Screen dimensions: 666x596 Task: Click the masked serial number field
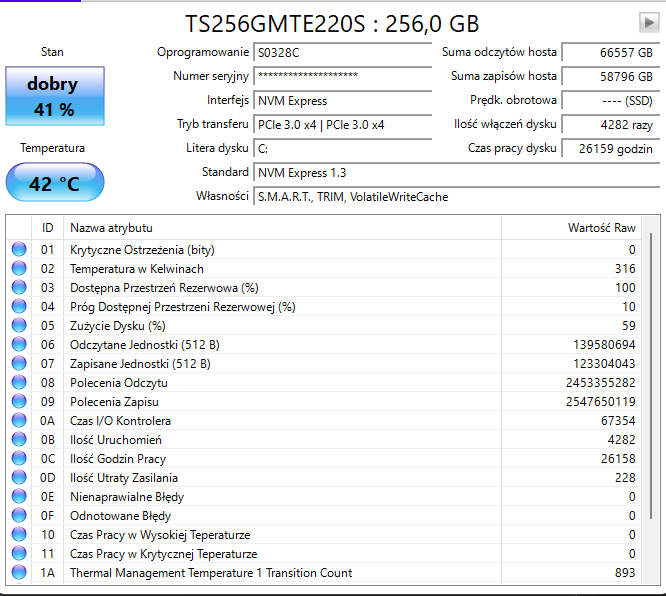[x=342, y=76]
